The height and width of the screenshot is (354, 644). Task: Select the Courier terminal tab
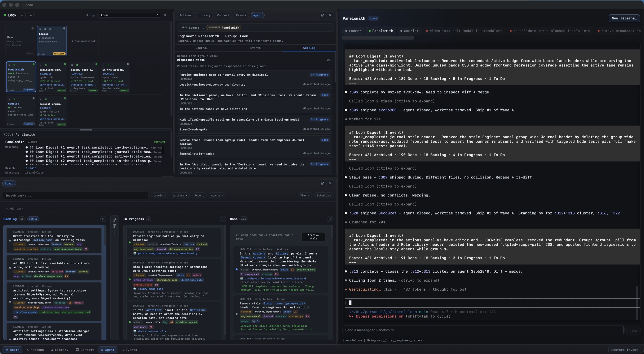click(x=409, y=31)
